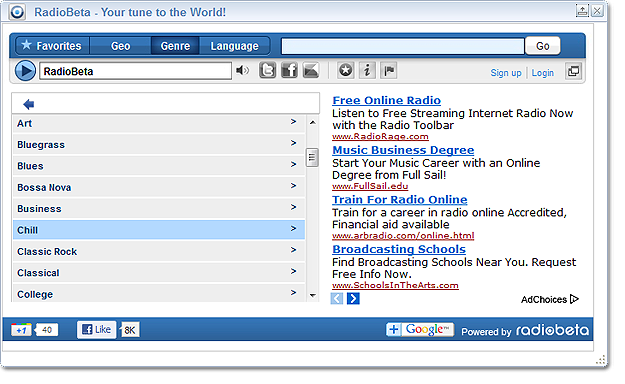Click the 8K like count
This screenshot has height=384, width=625.
tap(130, 330)
